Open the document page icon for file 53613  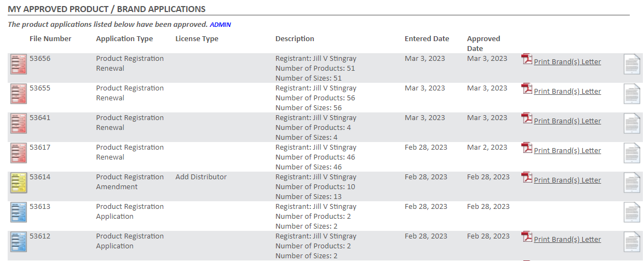click(632, 212)
